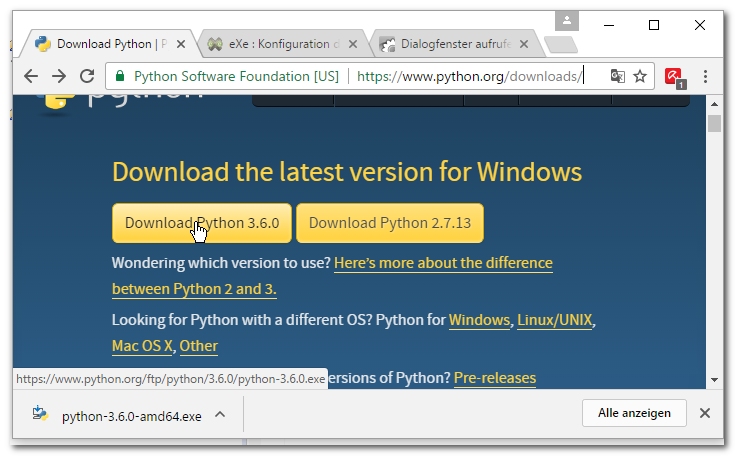
Task: Open a new browser tab
Action: 561,45
